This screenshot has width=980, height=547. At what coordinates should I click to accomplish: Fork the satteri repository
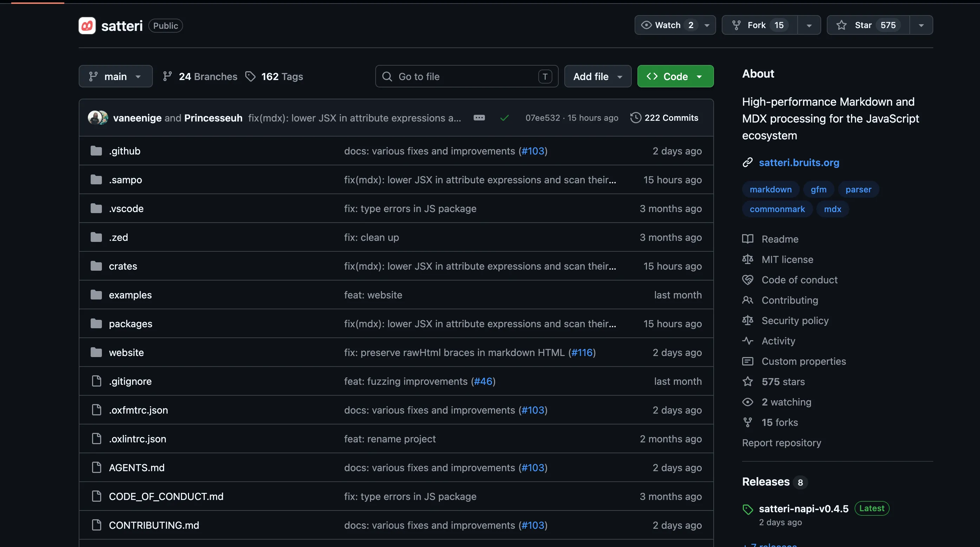[759, 25]
